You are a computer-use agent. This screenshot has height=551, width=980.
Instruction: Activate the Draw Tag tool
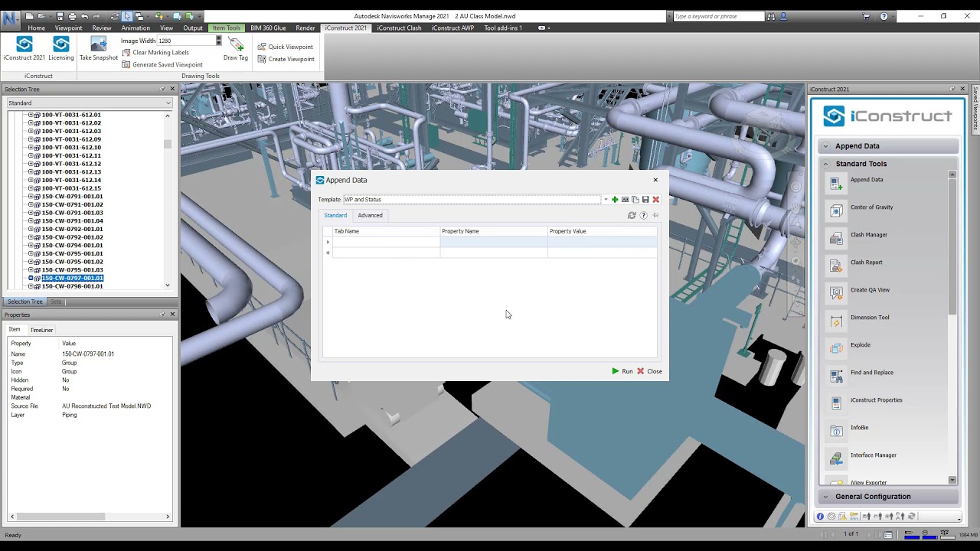pos(236,49)
